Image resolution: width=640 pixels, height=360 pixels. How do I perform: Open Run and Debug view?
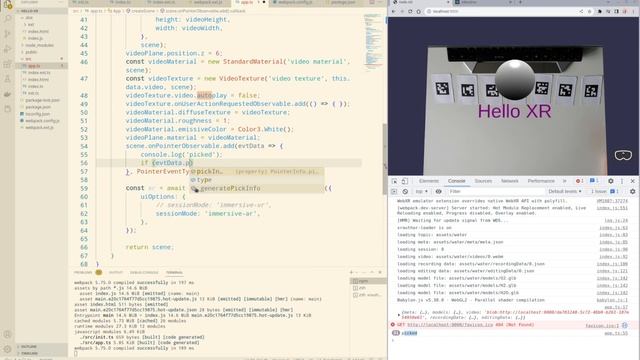click(x=7, y=49)
